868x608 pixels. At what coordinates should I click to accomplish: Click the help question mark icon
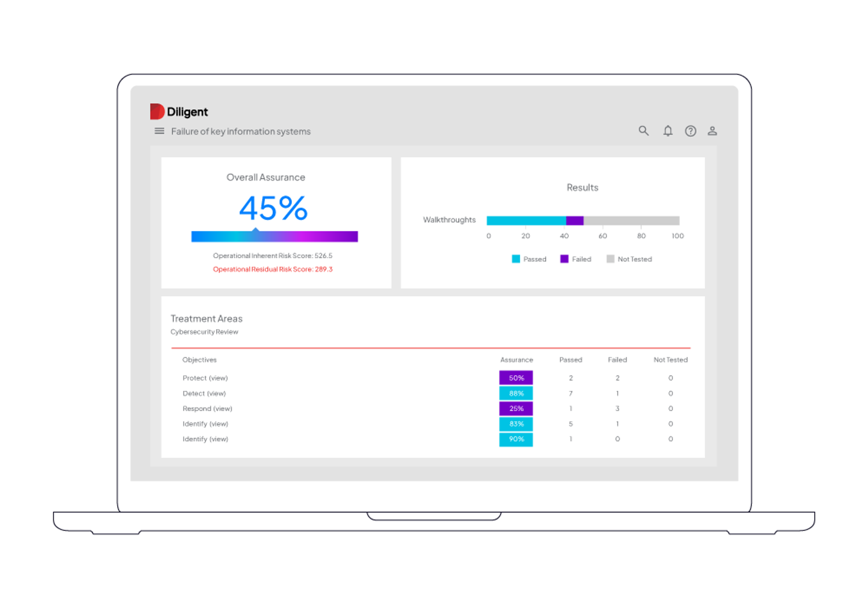[x=690, y=131]
